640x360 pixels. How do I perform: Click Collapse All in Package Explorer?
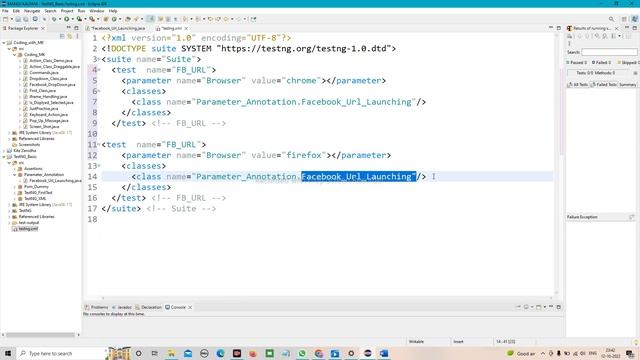coord(62,36)
